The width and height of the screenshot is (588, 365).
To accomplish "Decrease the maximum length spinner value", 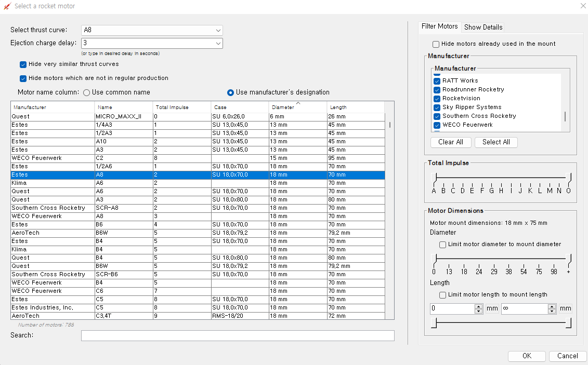I will pos(552,311).
